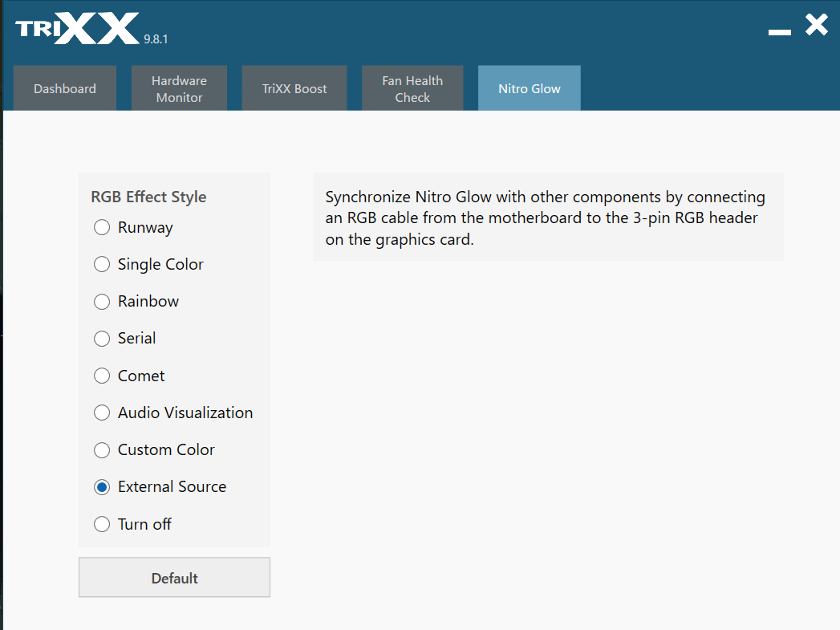Viewport: 840px width, 630px height.
Task: Enable the Rainbow effect style
Action: click(x=102, y=302)
